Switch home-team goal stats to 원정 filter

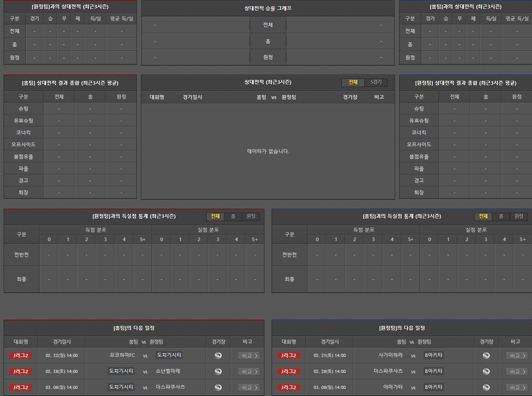point(251,216)
